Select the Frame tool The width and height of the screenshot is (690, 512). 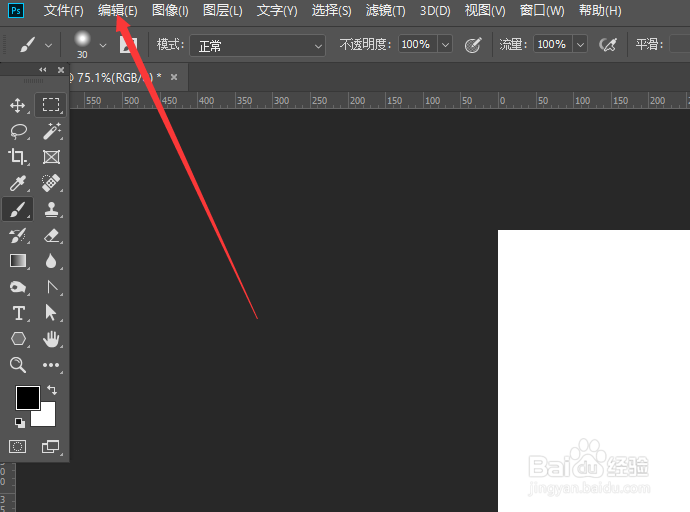pyautogui.click(x=51, y=157)
